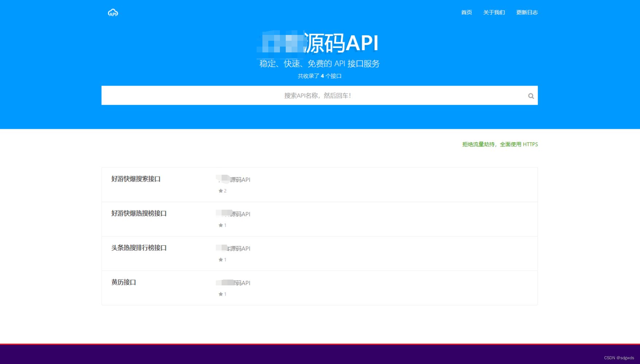
Task: Click the star icon under 头条热搜排行榜接口
Action: click(221, 260)
